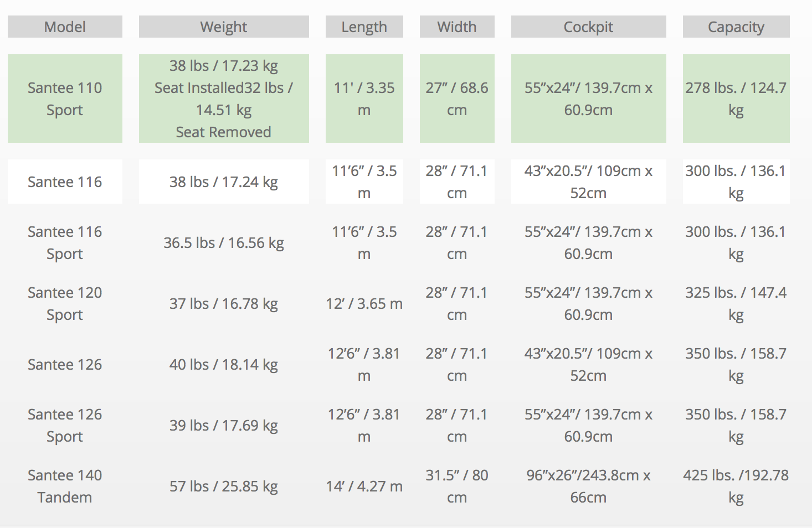Image resolution: width=812 pixels, height=528 pixels.
Task: Click the Cockpit column header
Action: (x=588, y=27)
